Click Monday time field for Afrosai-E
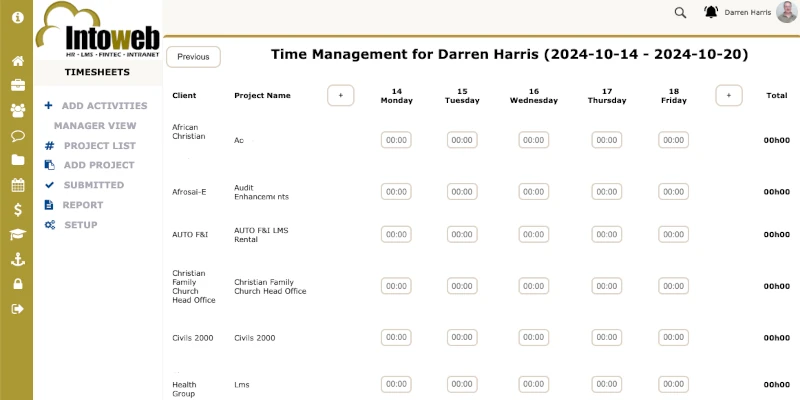 coord(396,192)
